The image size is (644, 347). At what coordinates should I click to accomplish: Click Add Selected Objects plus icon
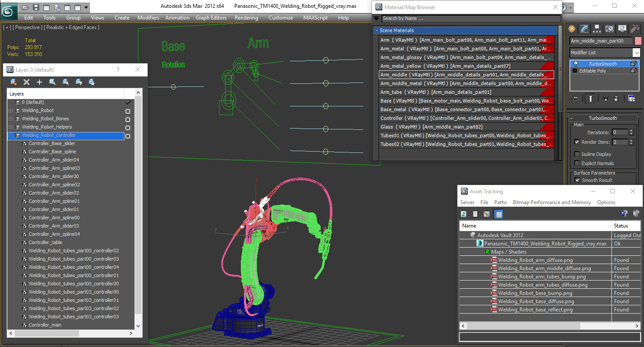click(39, 82)
